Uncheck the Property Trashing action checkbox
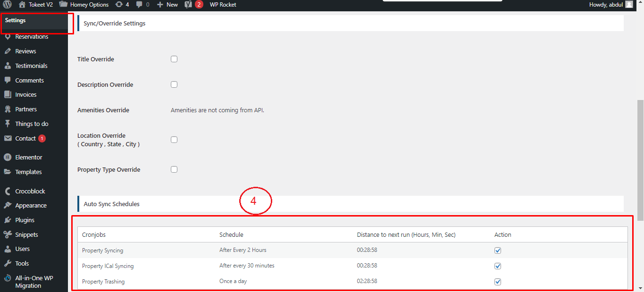Viewport: 644px width, 292px height. pyautogui.click(x=498, y=282)
